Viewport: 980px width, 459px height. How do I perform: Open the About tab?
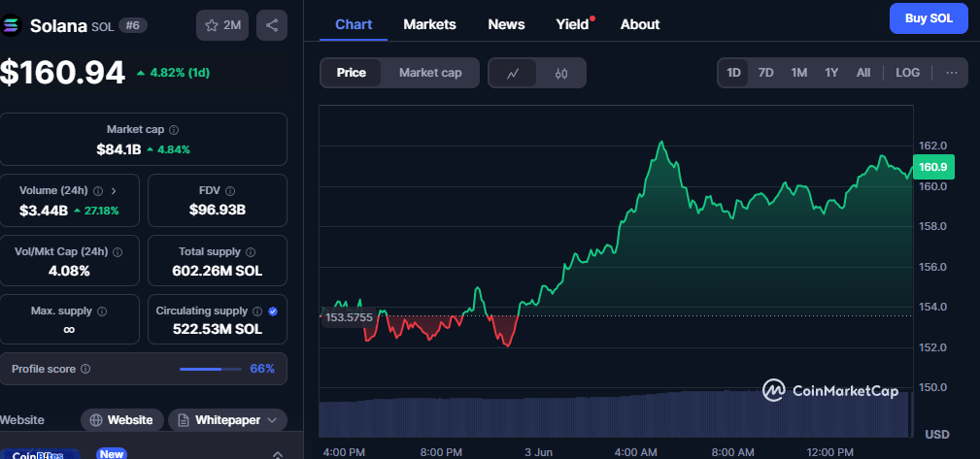(640, 24)
